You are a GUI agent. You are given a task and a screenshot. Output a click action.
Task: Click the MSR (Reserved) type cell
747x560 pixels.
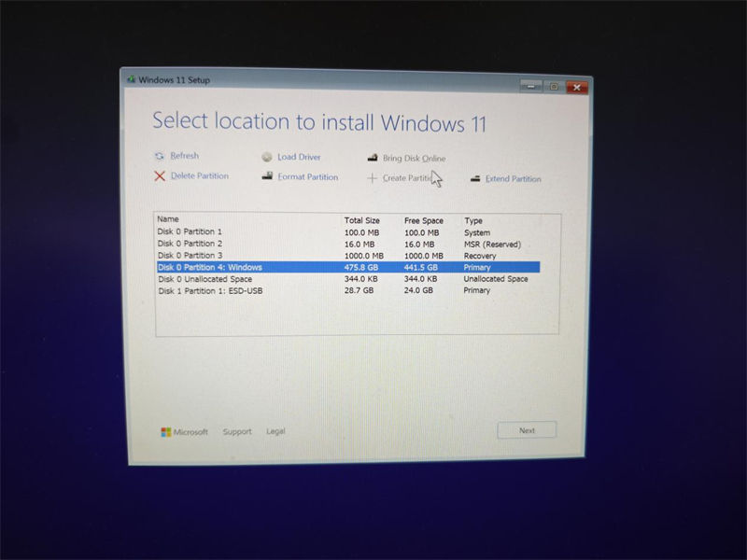(493, 245)
